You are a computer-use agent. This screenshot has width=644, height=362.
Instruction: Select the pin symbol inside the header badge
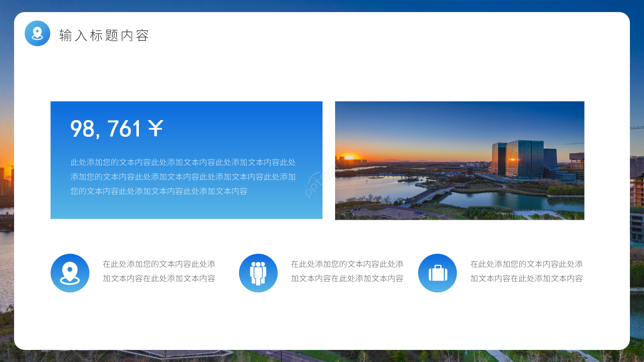pyautogui.click(x=37, y=34)
